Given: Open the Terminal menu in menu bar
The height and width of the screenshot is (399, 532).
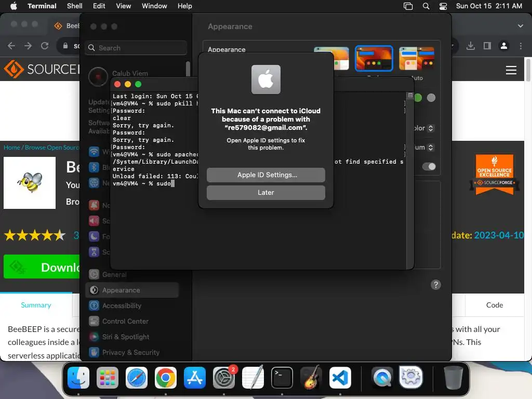Looking at the screenshot, I should 42,6.
